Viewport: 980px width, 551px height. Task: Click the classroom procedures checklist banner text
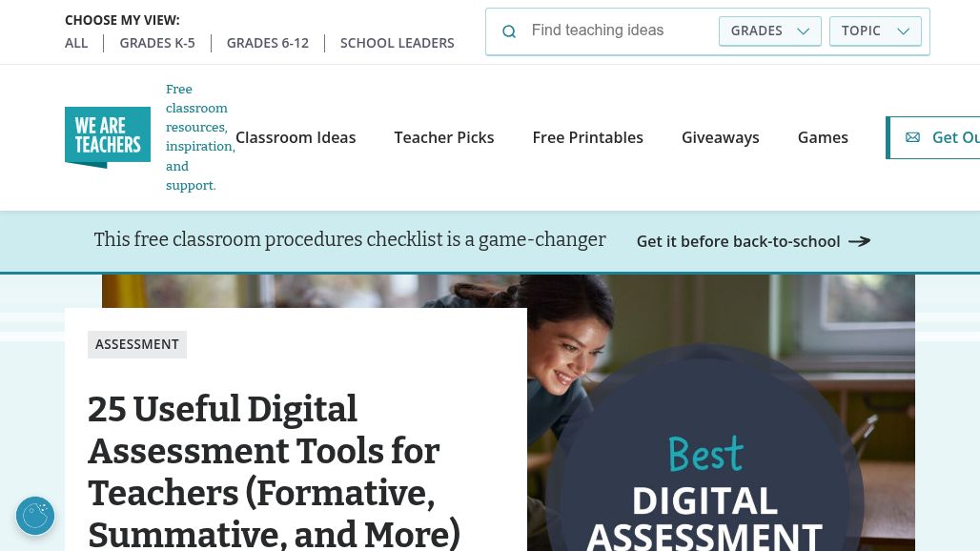click(349, 240)
